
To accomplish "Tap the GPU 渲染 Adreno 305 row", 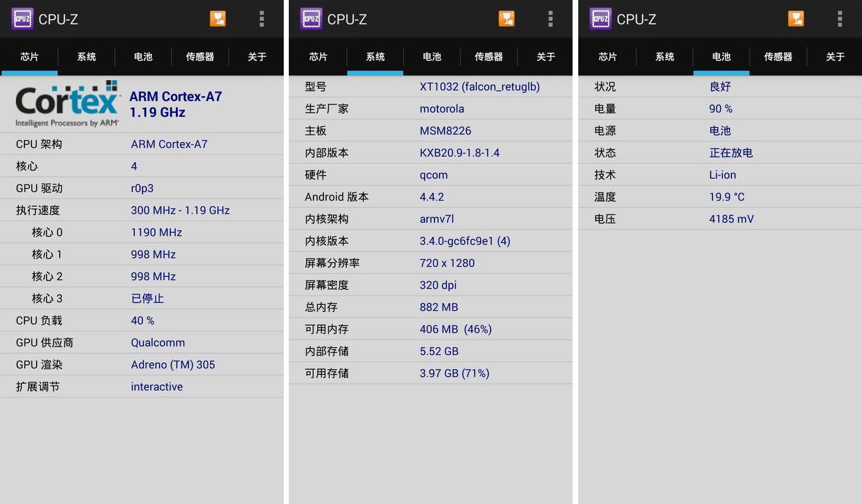I will [142, 365].
